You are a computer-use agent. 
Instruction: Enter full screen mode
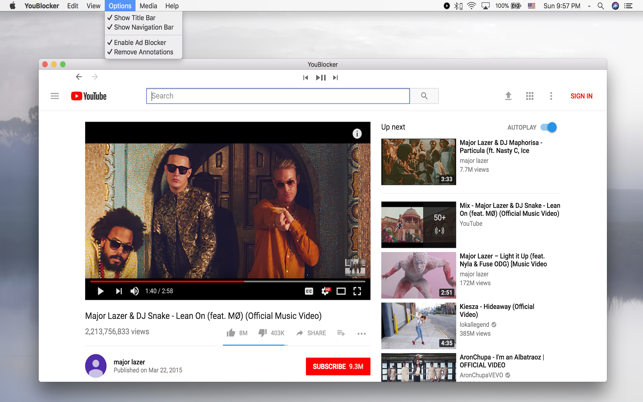[x=357, y=291]
